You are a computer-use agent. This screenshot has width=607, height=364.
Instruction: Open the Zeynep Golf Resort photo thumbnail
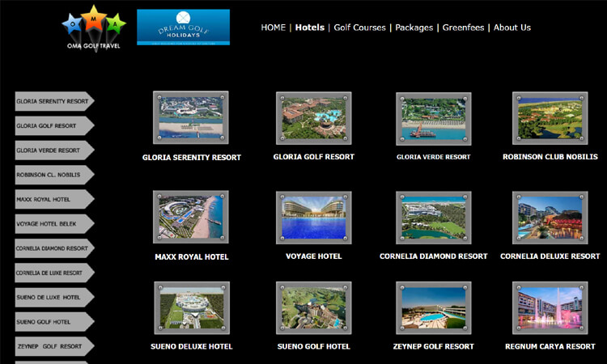(434, 308)
